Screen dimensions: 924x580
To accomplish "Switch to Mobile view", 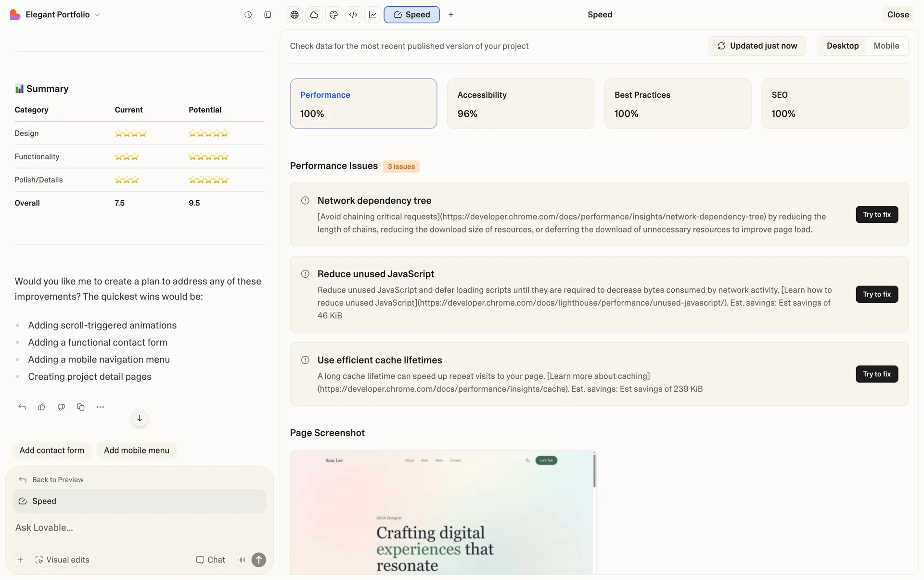I will [886, 46].
